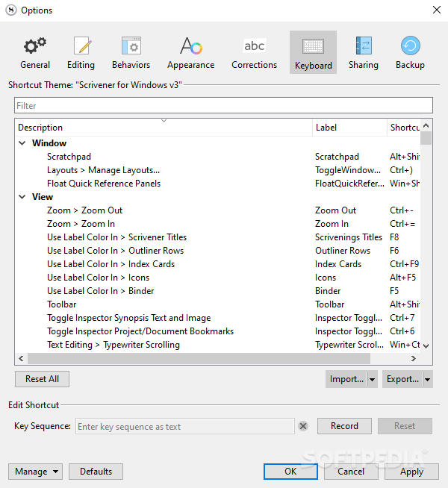Clear the key sequence with X icon
The image size is (448, 488).
point(303,426)
